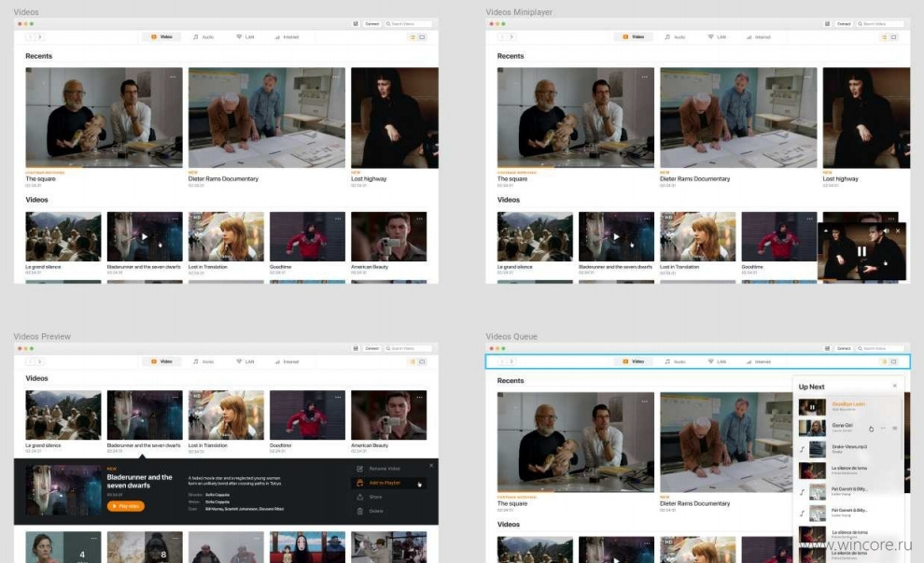Image resolution: width=924 pixels, height=563 pixels.
Task: Click Connect in the Videos Queue window
Action: click(844, 348)
